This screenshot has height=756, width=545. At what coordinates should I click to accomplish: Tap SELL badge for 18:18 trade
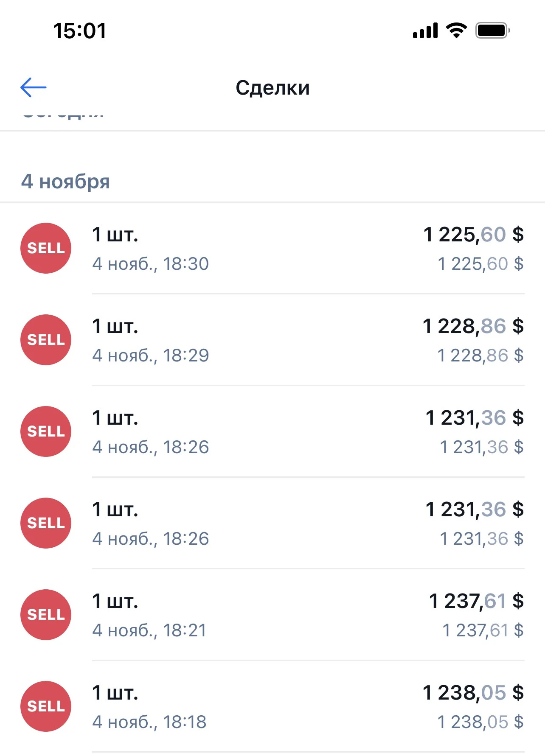[x=46, y=706]
